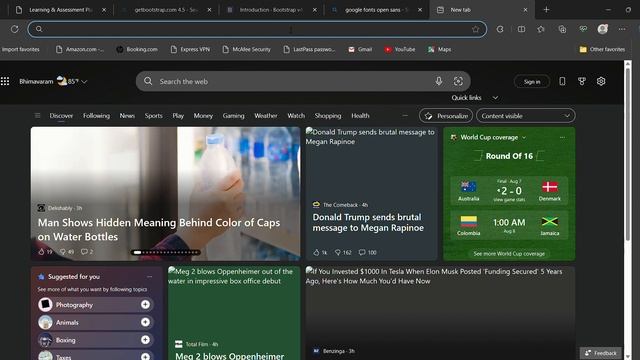Open Settings and more menu

[x=622, y=29]
